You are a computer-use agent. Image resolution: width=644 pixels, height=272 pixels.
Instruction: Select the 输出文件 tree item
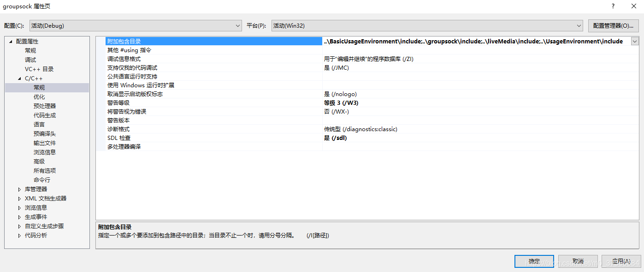pos(45,143)
